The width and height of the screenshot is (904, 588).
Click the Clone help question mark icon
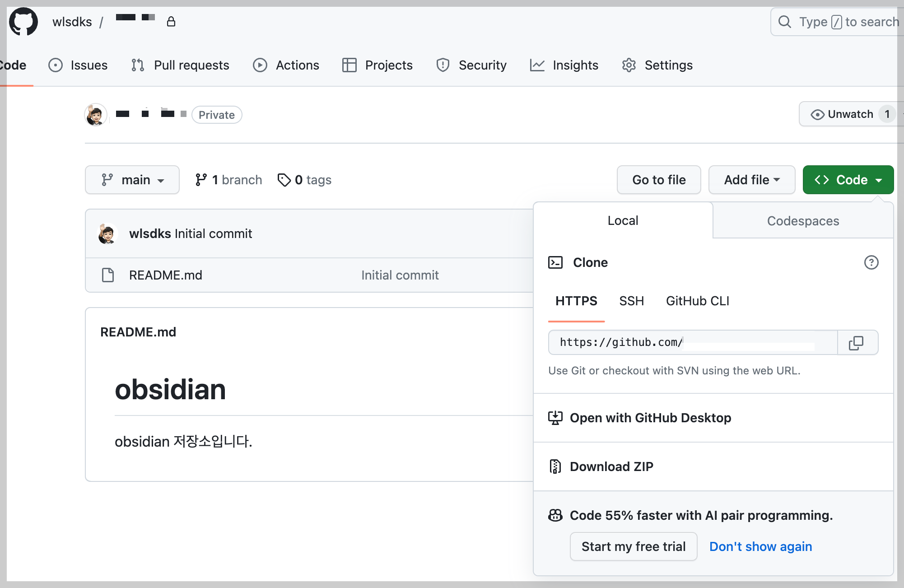pos(871,262)
